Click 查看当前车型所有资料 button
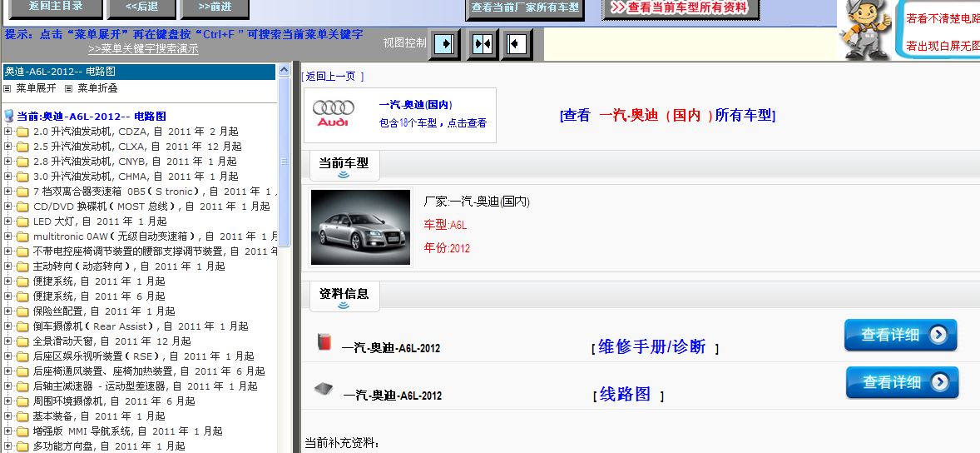 pyautogui.click(x=680, y=8)
